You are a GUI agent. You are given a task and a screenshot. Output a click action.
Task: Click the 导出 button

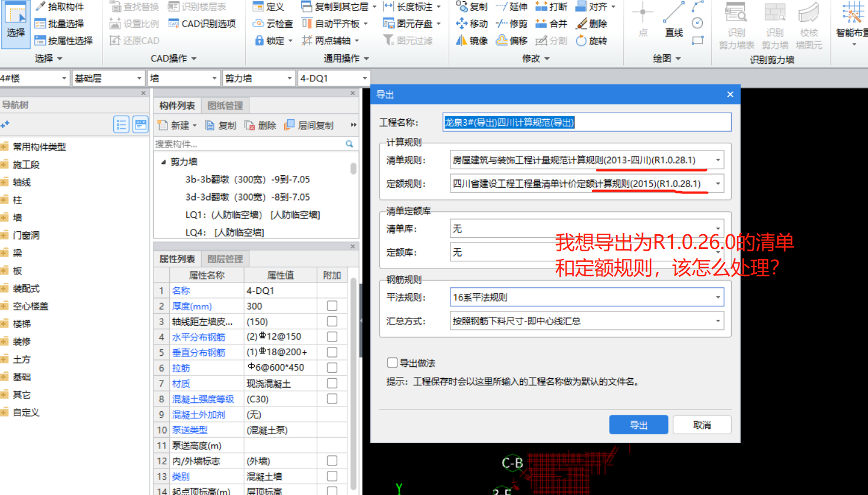[x=639, y=425]
